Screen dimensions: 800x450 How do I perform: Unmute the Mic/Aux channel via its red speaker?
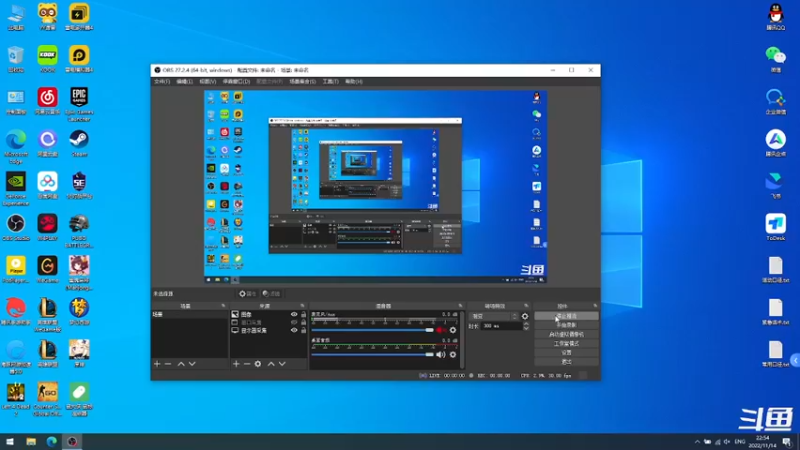[x=441, y=330]
